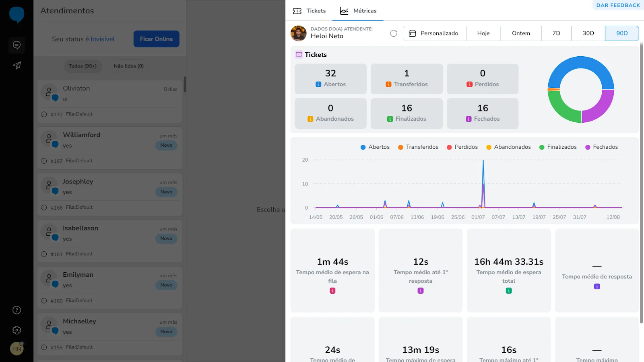Open the settings gear icon in sidebar

coord(17,330)
